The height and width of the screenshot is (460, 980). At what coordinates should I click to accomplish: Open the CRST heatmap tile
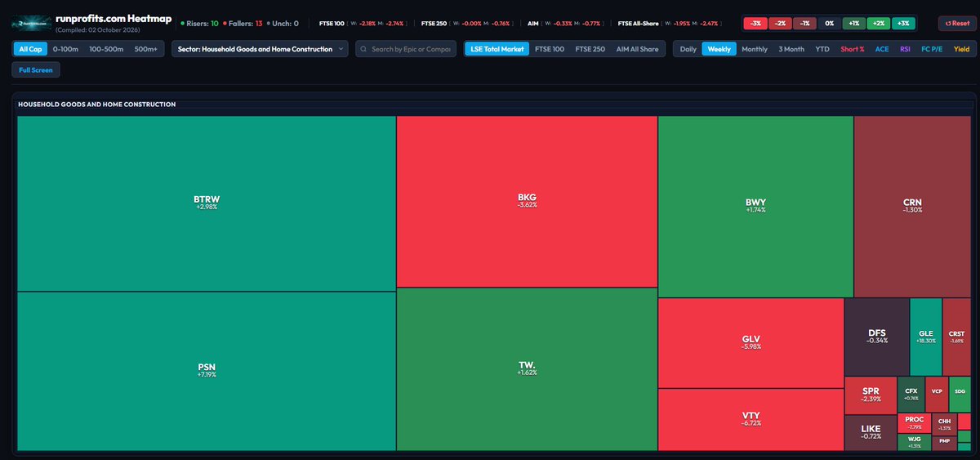click(x=956, y=337)
